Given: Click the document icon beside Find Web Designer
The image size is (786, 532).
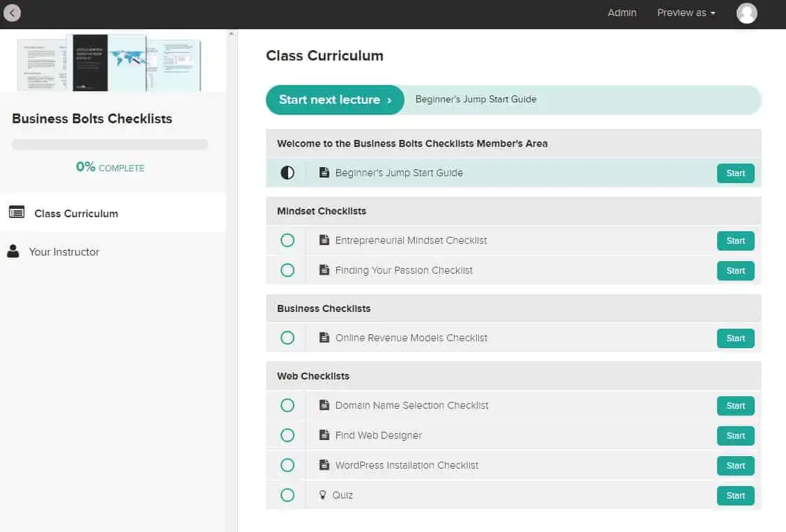Looking at the screenshot, I should pos(324,435).
